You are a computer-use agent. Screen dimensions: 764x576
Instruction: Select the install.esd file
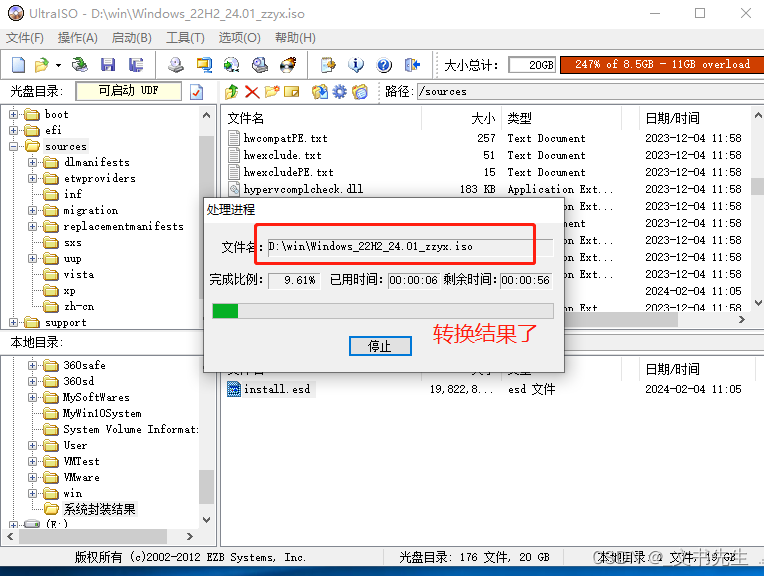pos(277,389)
